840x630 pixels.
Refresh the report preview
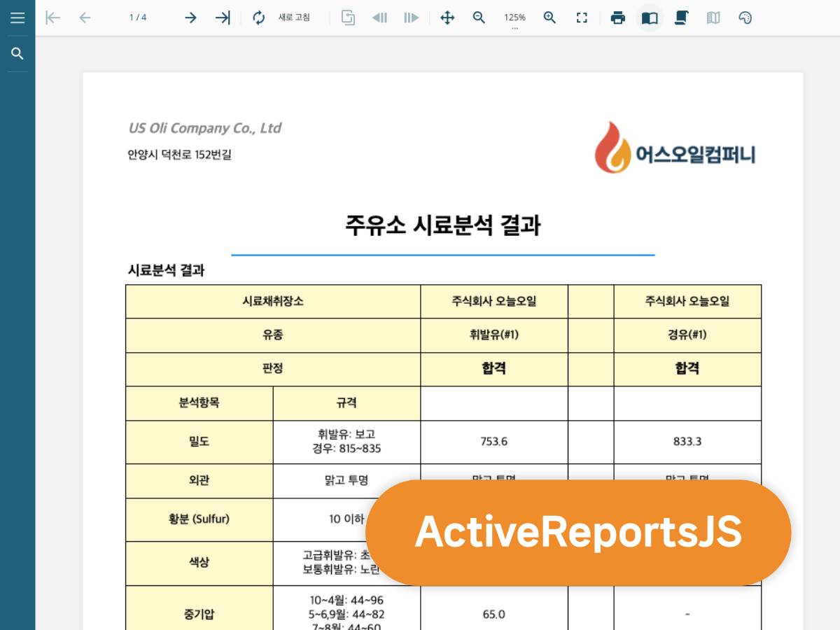[x=258, y=17]
